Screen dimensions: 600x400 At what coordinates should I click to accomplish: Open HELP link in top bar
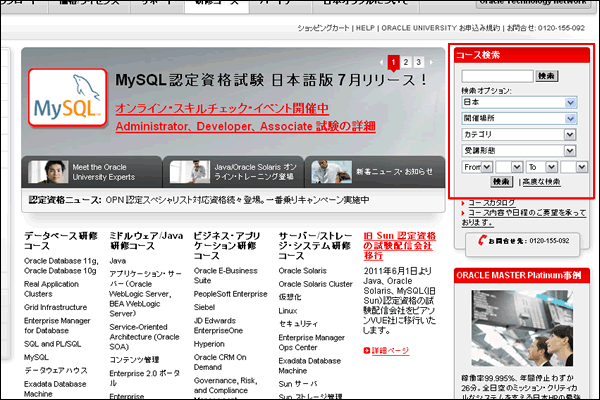tap(365, 28)
